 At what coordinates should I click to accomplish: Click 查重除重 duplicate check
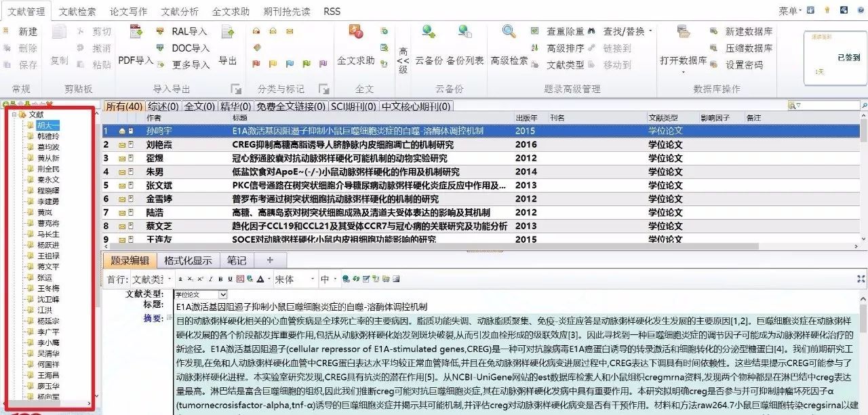pyautogui.click(x=556, y=31)
